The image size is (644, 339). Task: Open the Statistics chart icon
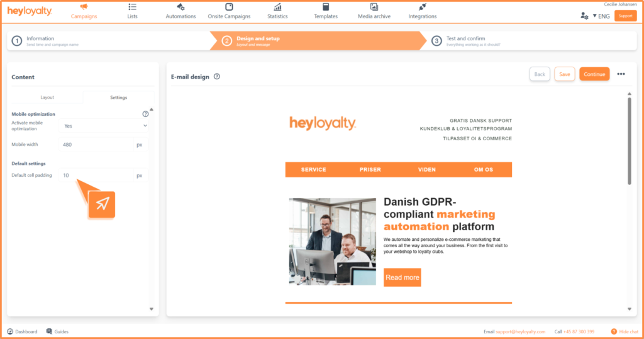(277, 7)
